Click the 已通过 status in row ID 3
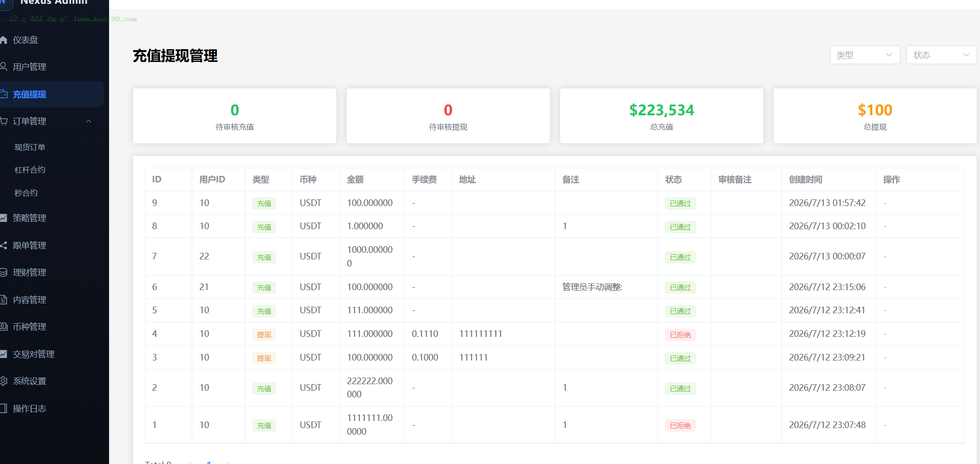Image resolution: width=980 pixels, height=464 pixels. (x=680, y=359)
